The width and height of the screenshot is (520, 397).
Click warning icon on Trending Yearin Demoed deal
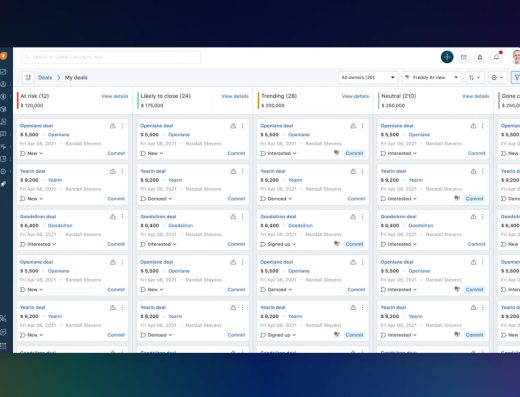point(353,171)
